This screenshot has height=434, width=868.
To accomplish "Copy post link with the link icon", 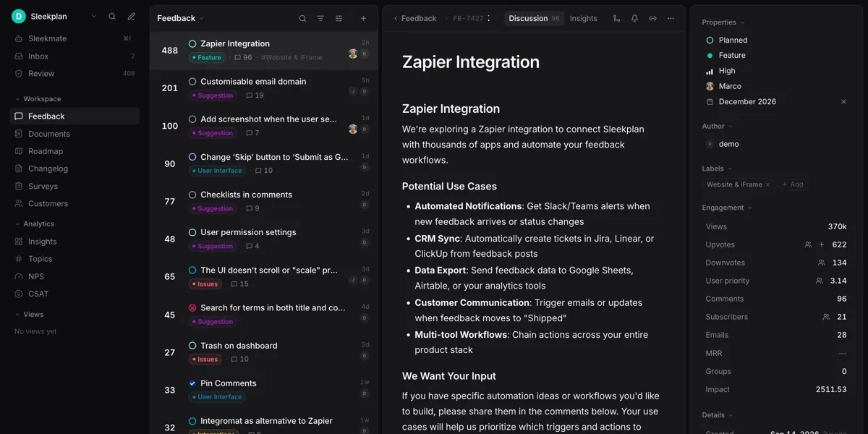I will coord(652,18).
